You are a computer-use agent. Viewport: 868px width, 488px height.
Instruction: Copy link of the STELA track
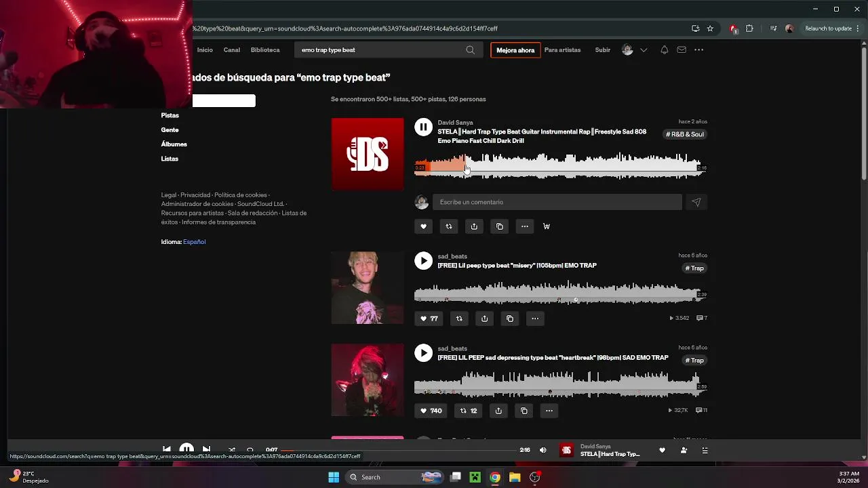click(x=499, y=226)
